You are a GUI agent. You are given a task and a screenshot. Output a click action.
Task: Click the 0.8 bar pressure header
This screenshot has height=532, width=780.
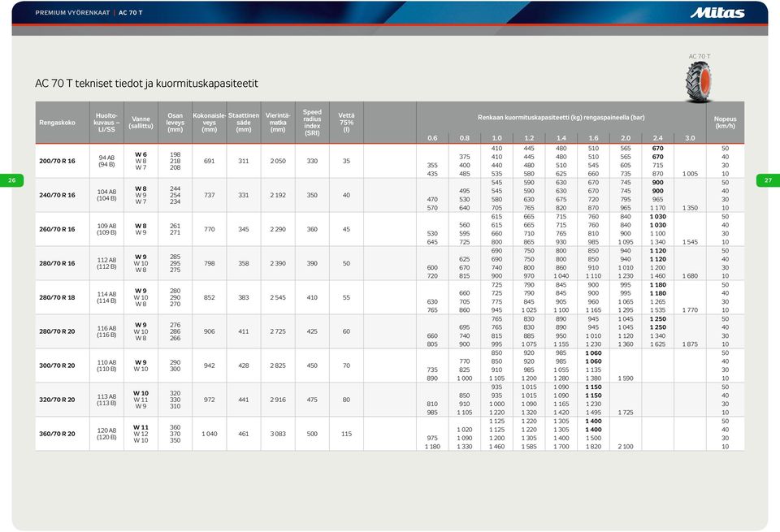pyautogui.click(x=465, y=138)
